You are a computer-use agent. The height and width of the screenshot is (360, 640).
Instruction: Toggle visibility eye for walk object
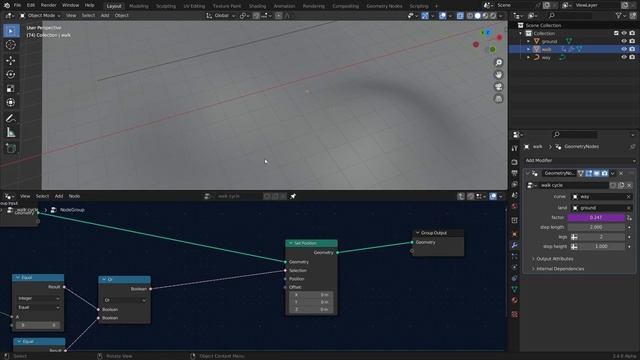[624, 49]
